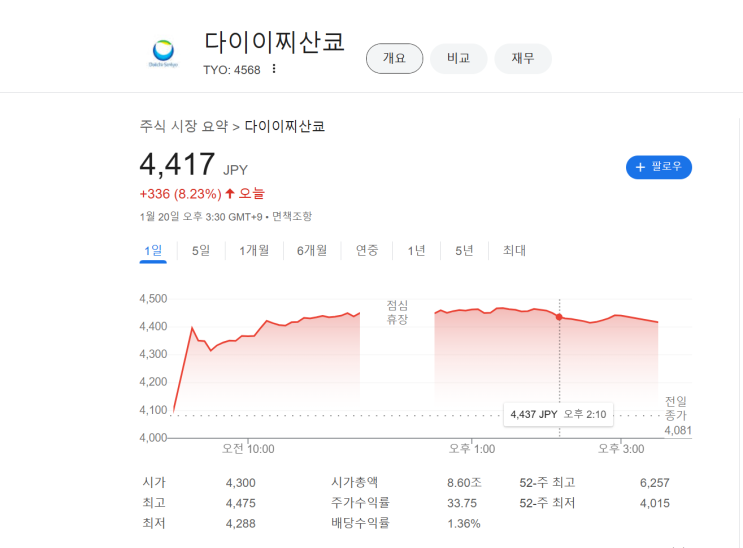Click the 4,437 JPY chart tooltip
Viewport: 743px width, 548px height.
tap(558, 414)
